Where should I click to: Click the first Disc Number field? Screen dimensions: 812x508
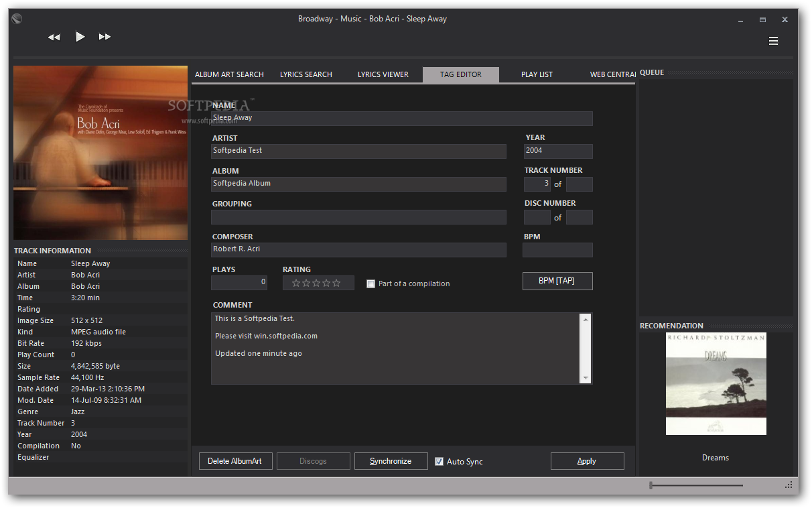click(537, 216)
